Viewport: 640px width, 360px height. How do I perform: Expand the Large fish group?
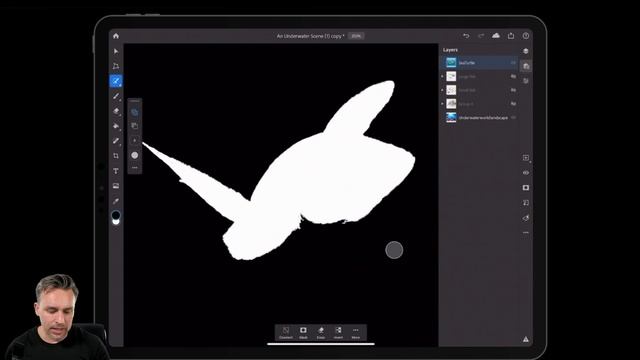pyautogui.click(x=442, y=76)
